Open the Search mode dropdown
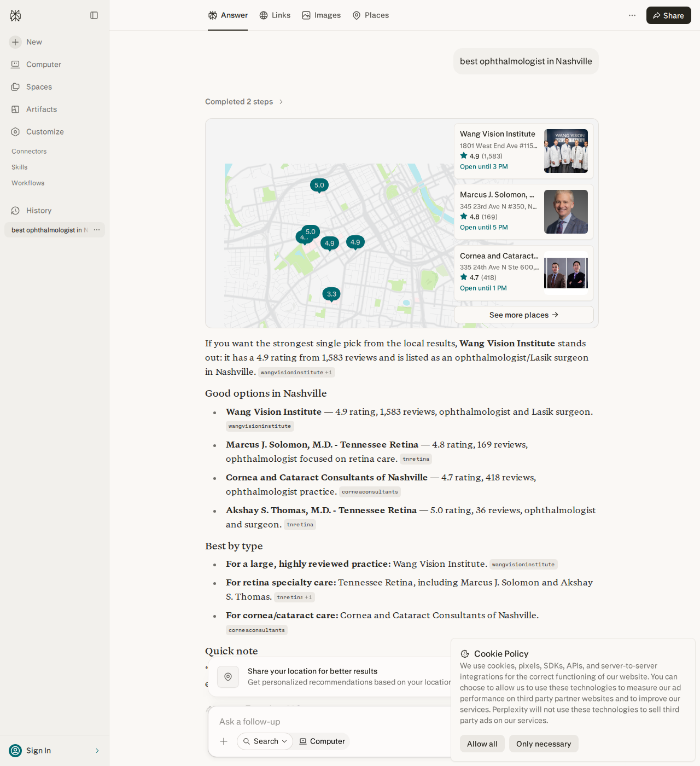Image resolution: width=700 pixels, height=766 pixels. coord(265,741)
